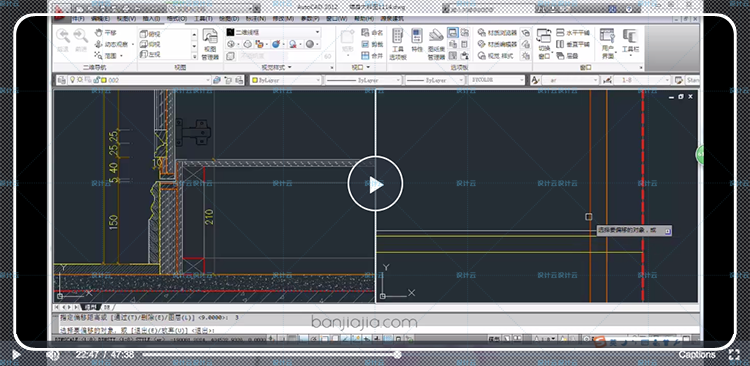Enter fullscreen mode for the video

tap(734, 355)
